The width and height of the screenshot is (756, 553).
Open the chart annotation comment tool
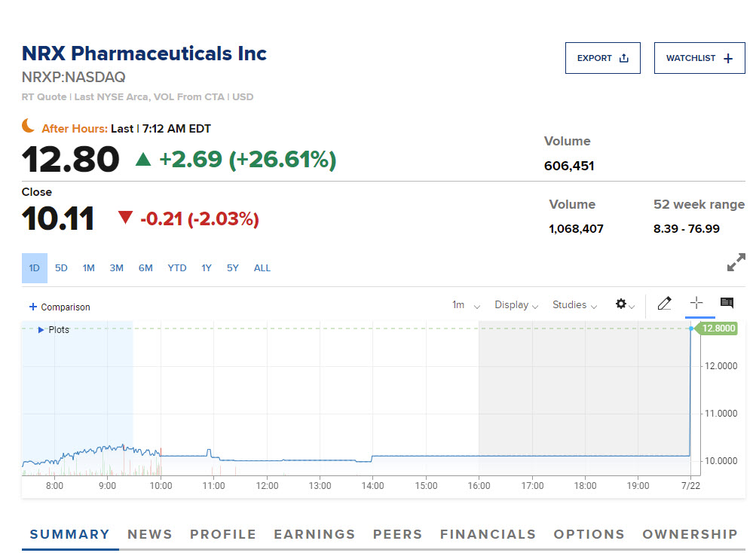point(727,303)
